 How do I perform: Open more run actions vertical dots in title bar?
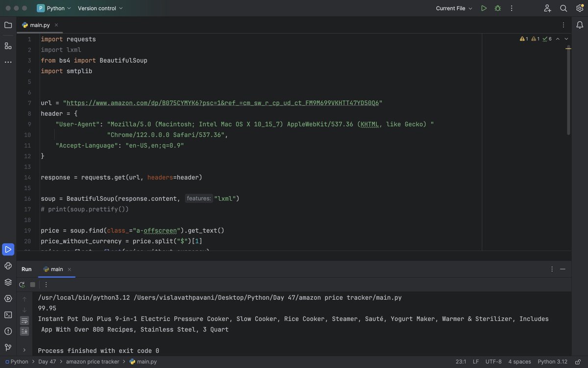pyautogui.click(x=512, y=8)
